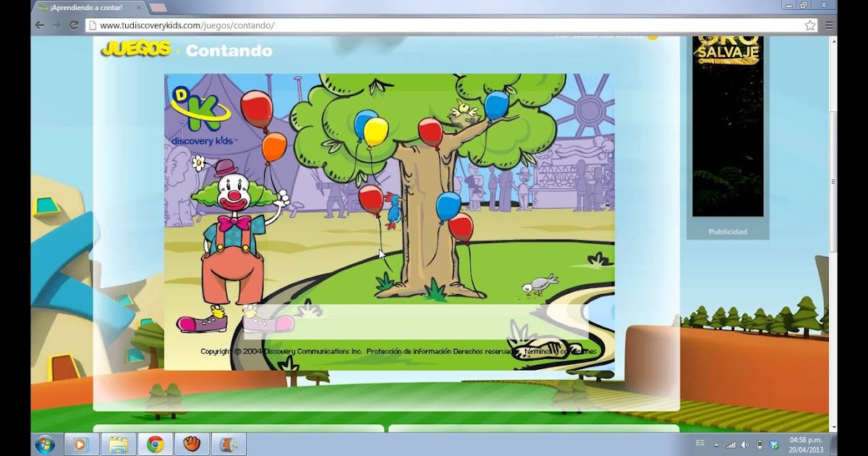Click the ES language indicator
The image size is (868, 456).
click(x=699, y=442)
